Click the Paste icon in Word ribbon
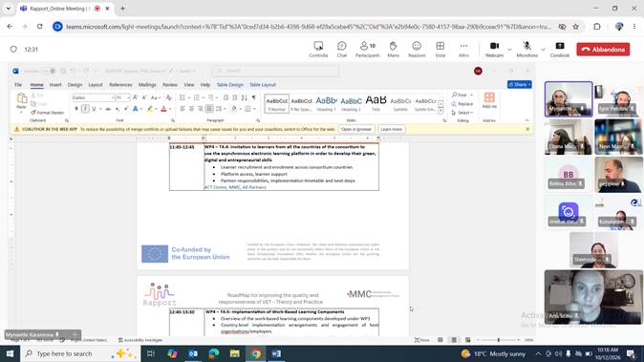Image resolution: width=644 pixels, height=362 pixels. coord(21,99)
